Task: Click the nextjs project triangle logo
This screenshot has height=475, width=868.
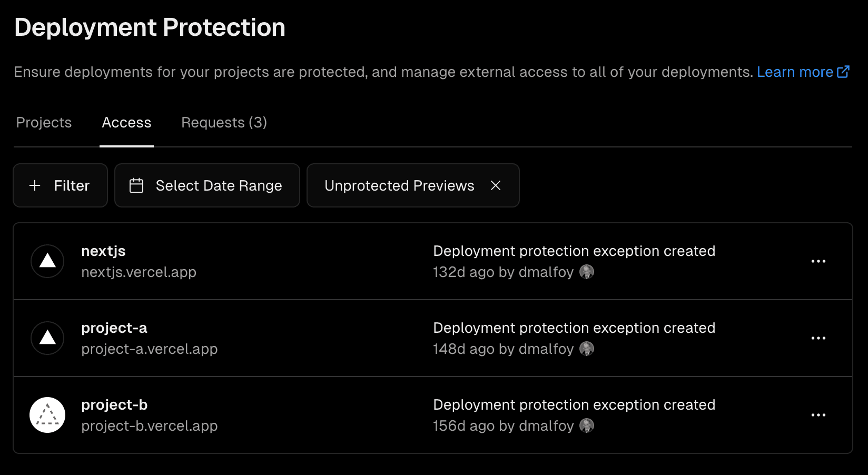Action: pos(47,261)
